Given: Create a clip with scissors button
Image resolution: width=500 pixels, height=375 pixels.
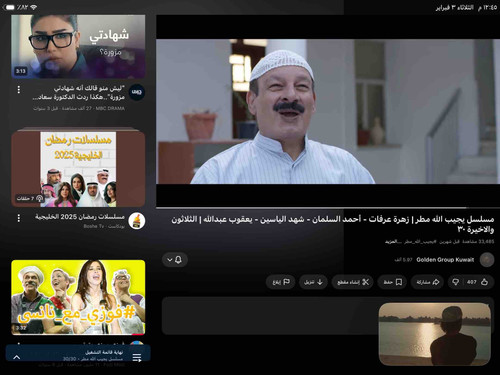Looking at the screenshot, I should pyautogui.click(x=353, y=282).
